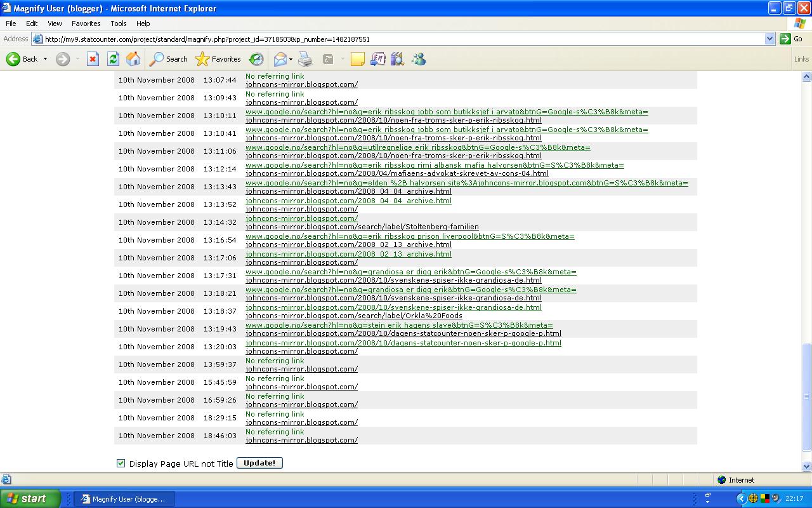Open the mafiaens-advokat-skrevet-av-cons-04.html page link
The image size is (812, 508).
(x=397, y=173)
